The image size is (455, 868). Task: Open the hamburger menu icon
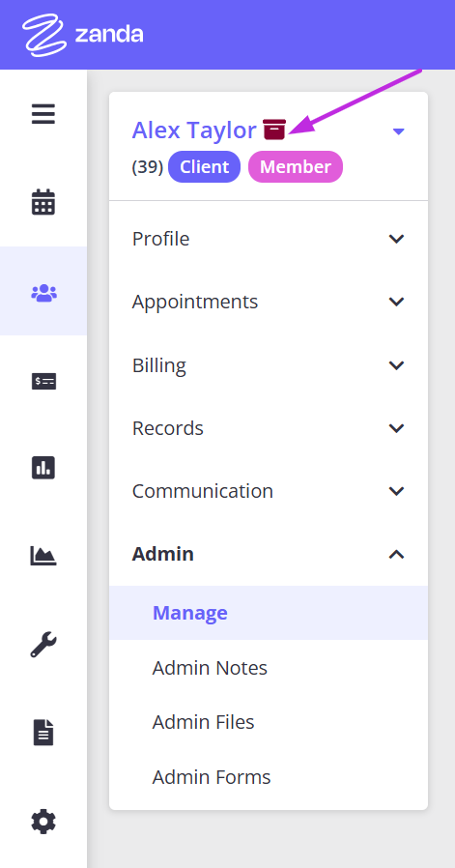(43, 114)
